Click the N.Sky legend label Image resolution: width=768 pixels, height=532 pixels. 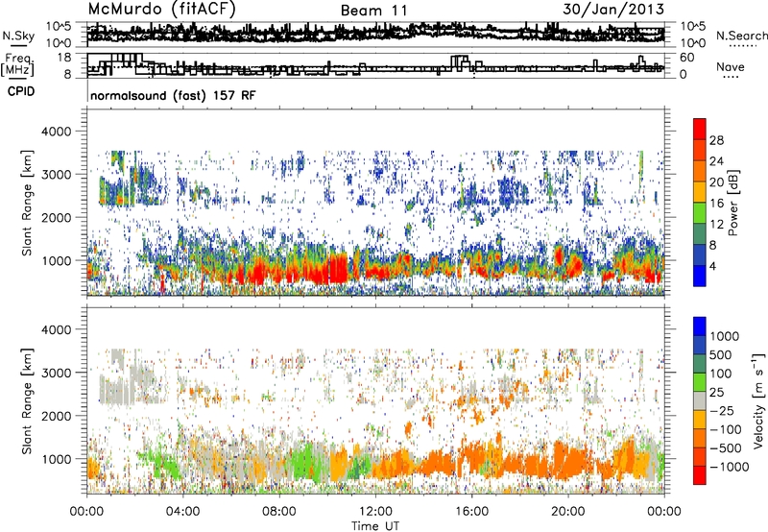pos(18,36)
